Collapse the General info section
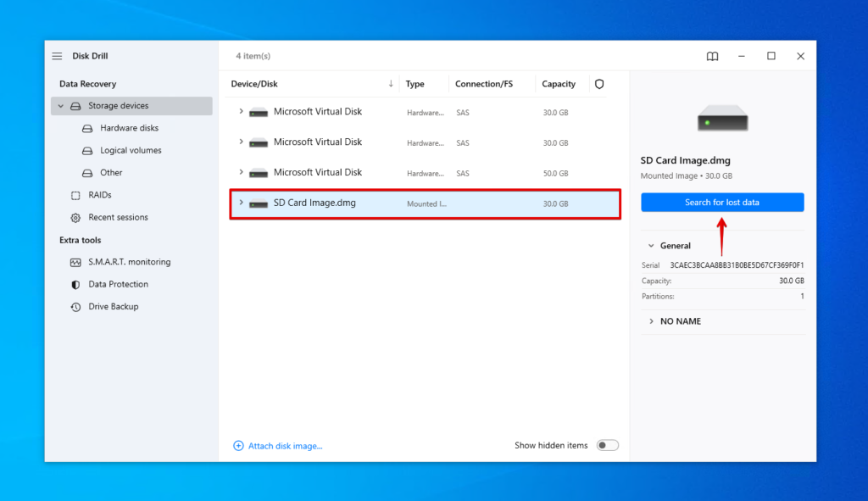Screen dimensions: 868x501 [x=649, y=245]
